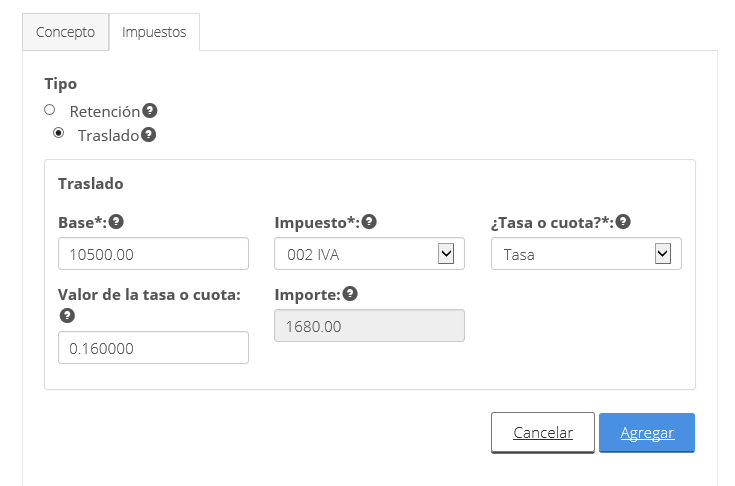Click help icon next to Traslado
This screenshot has width=735, height=486.
148,135
